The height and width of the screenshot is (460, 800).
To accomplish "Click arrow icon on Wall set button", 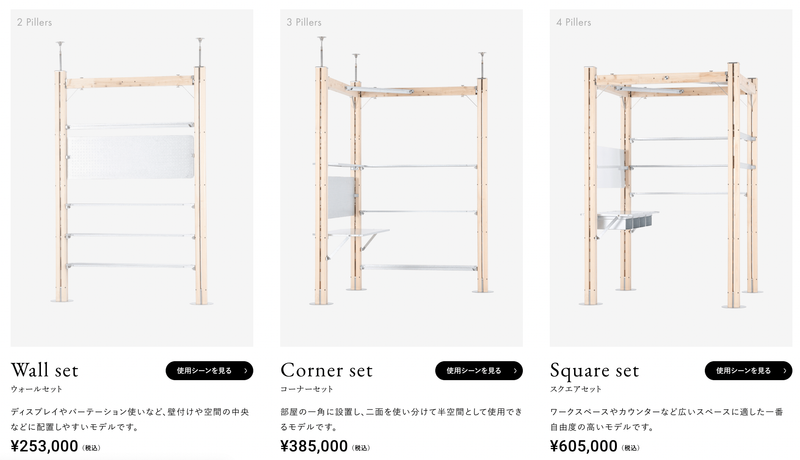I will point(245,371).
